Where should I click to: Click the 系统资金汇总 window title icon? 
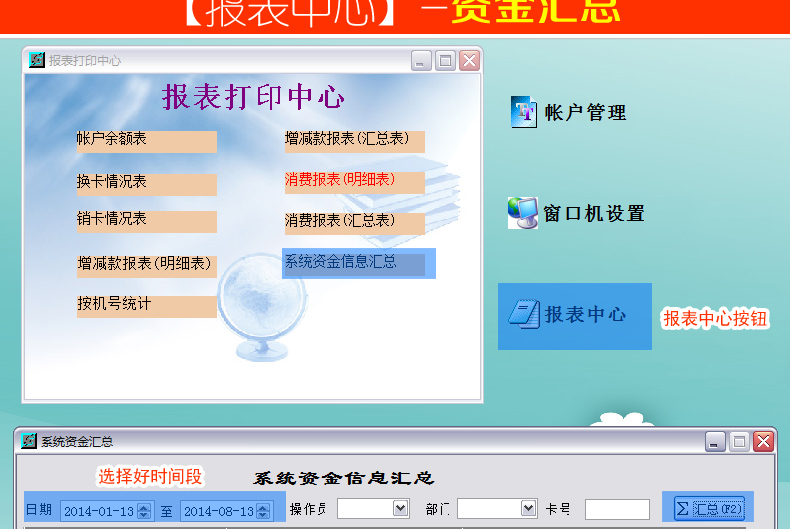[30, 441]
